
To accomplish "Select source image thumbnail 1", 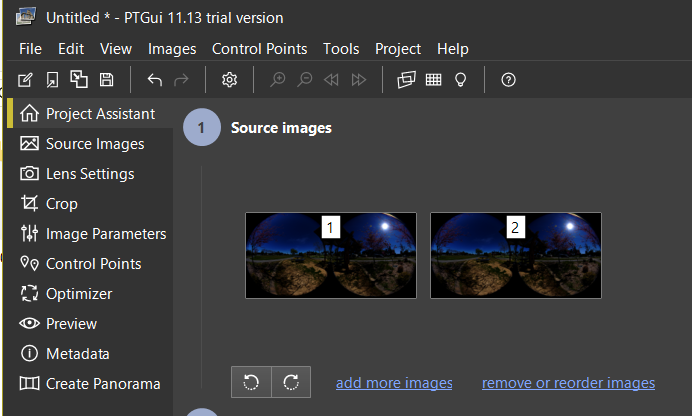I will pos(331,255).
